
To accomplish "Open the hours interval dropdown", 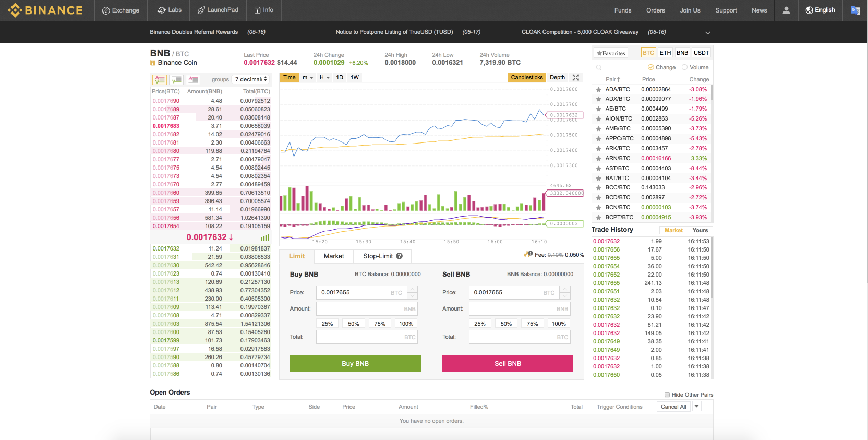I will coord(324,77).
